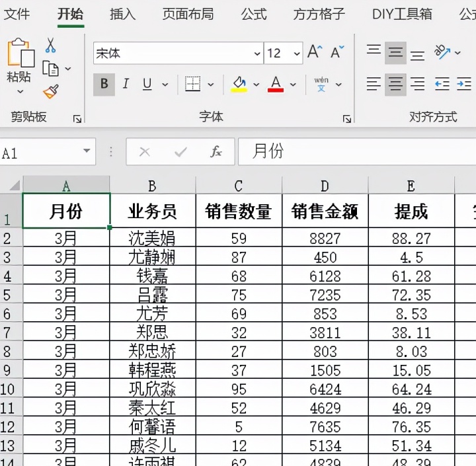Expand the paste options arrow under 粘贴
Screen dimensions: 476x466
(20, 91)
